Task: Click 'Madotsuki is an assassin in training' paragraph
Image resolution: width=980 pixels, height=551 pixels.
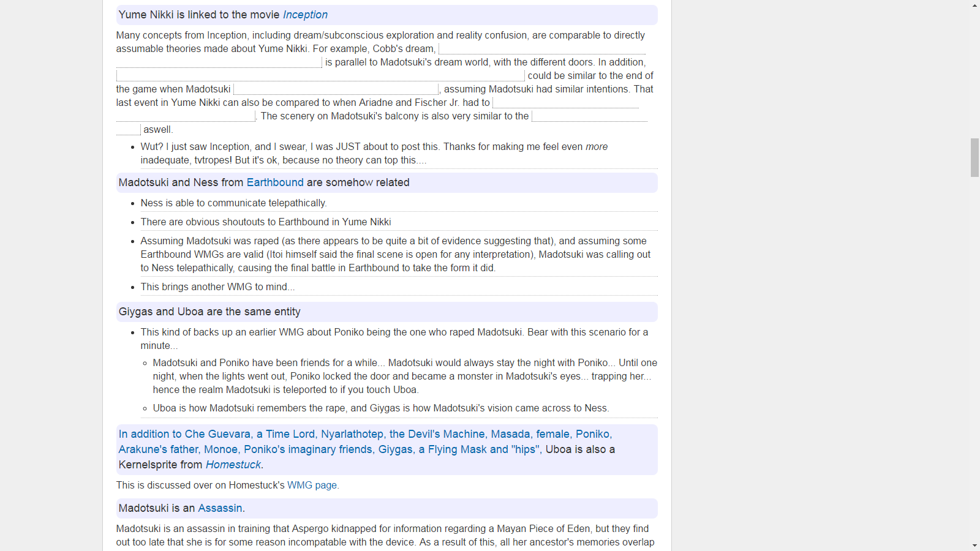Action: 385,536
